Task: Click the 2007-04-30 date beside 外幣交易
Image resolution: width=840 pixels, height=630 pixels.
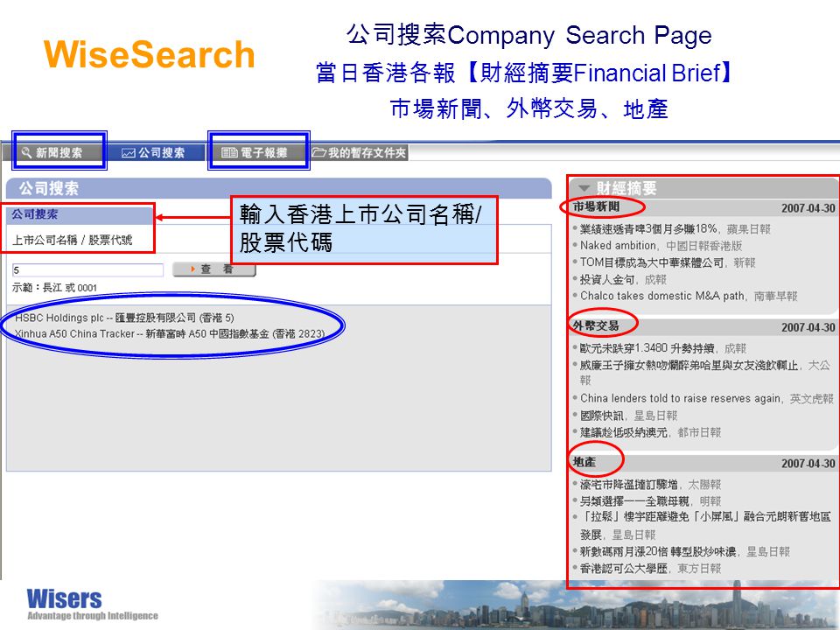Action: (x=808, y=327)
